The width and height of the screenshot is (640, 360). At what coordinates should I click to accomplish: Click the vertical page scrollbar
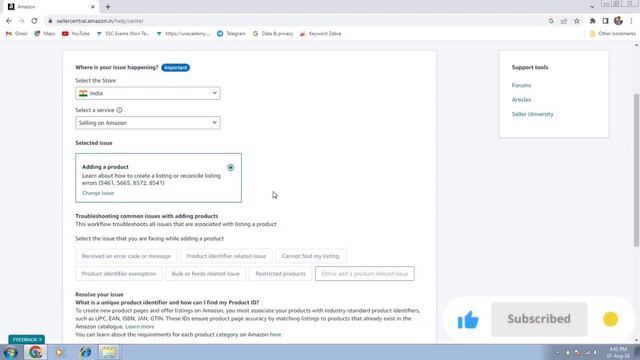click(x=636, y=170)
